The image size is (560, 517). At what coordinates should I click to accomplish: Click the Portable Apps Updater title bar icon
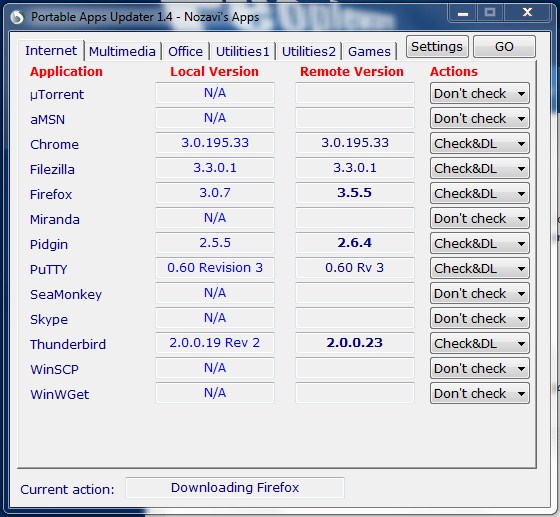tap(17, 17)
